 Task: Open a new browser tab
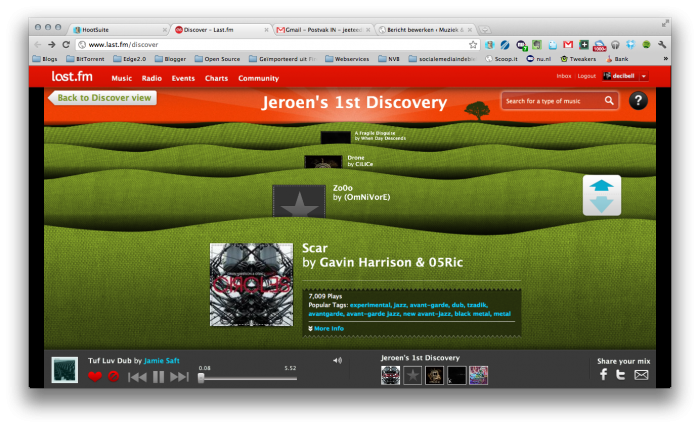(484, 30)
